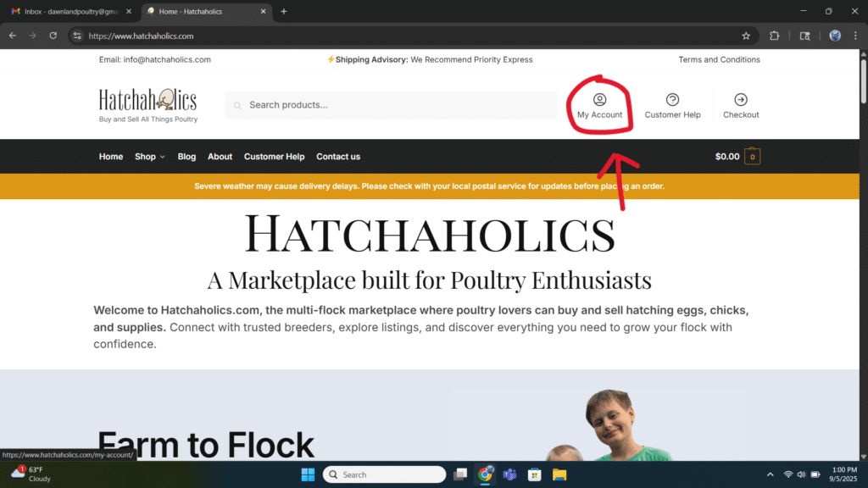This screenshot has width=868, height=488.
Task: Click the $0.00 cart total
Action: 726,157
